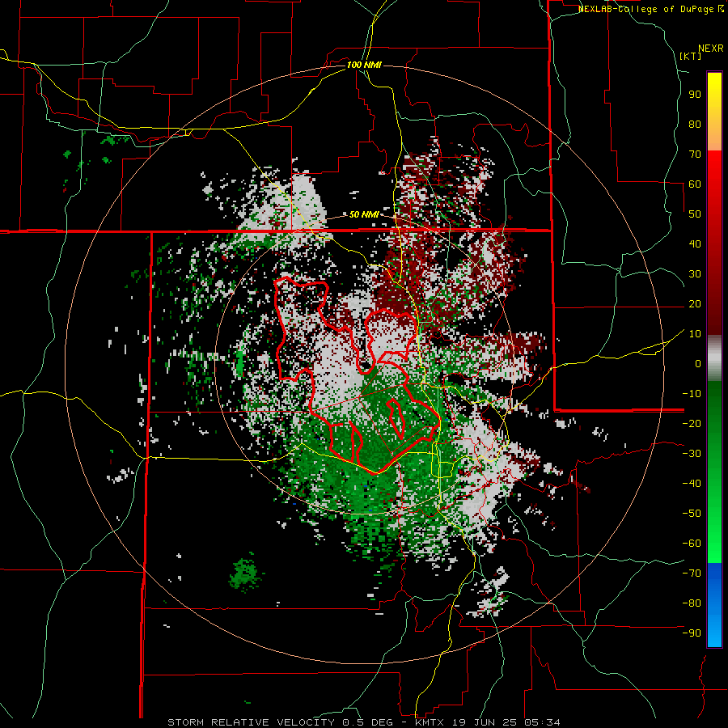The image size is (728, 728).
Task: Pick the blue segment of the color bar
Action: click(x=714, y=604)
